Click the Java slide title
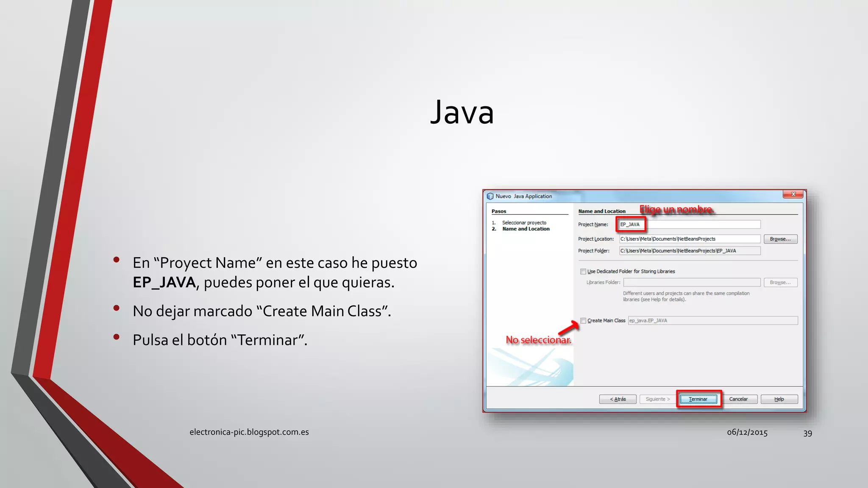The width and height of the screenshot is (868, 488). pos(462,112)
